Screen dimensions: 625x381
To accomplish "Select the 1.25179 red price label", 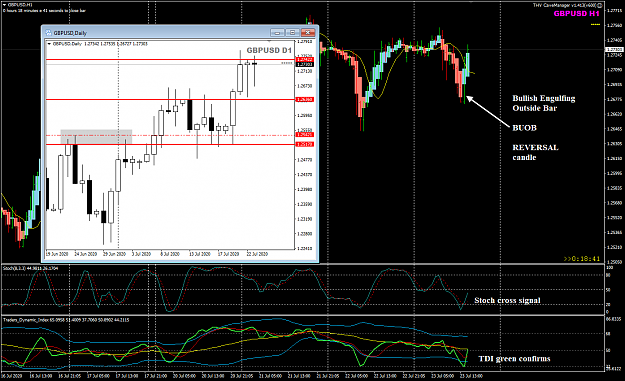I will (x=305, y=144).
